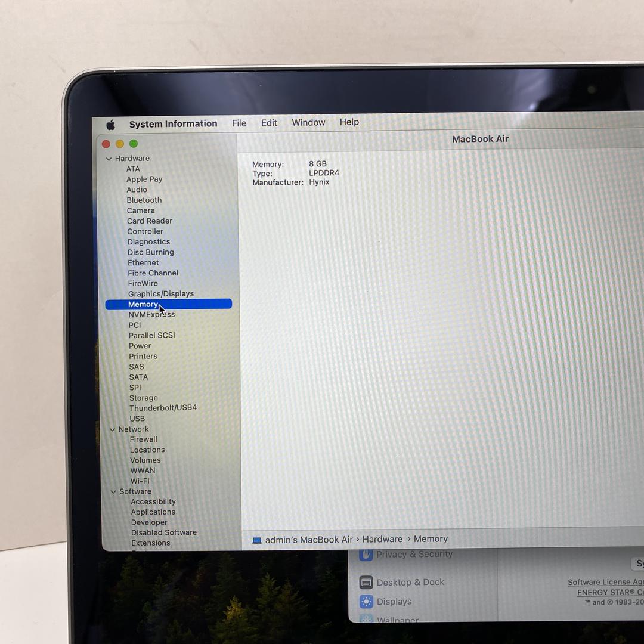Select FireWire in the sidebar
Screen dimensions: 644x644
(143, 283)
